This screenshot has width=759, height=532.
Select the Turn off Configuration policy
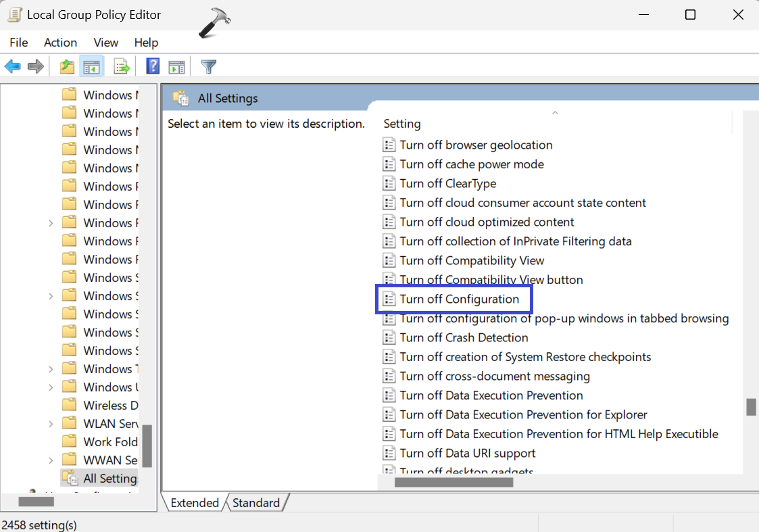point(459,299)
